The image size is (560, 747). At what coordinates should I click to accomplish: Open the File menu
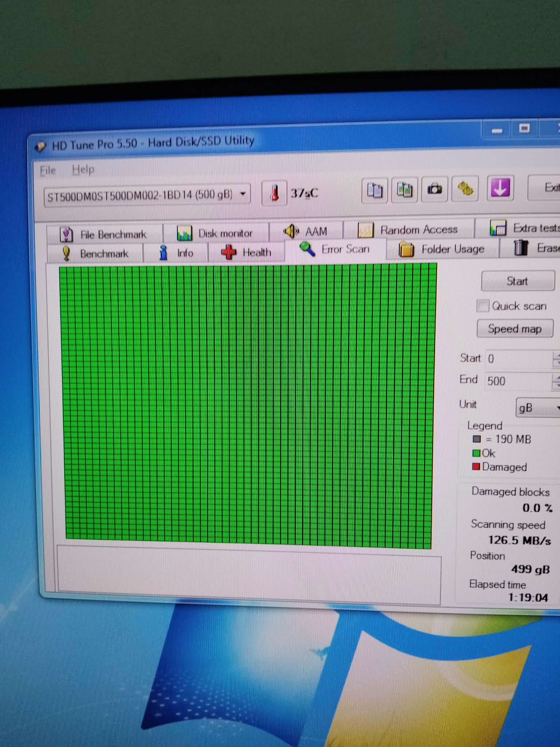(x=48, y=171)
